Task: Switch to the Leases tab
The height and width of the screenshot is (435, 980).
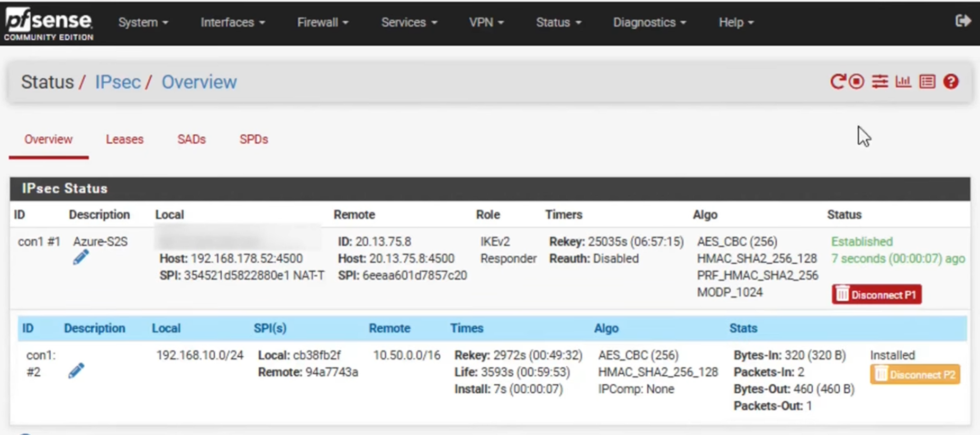Action: tap(124, 140)
